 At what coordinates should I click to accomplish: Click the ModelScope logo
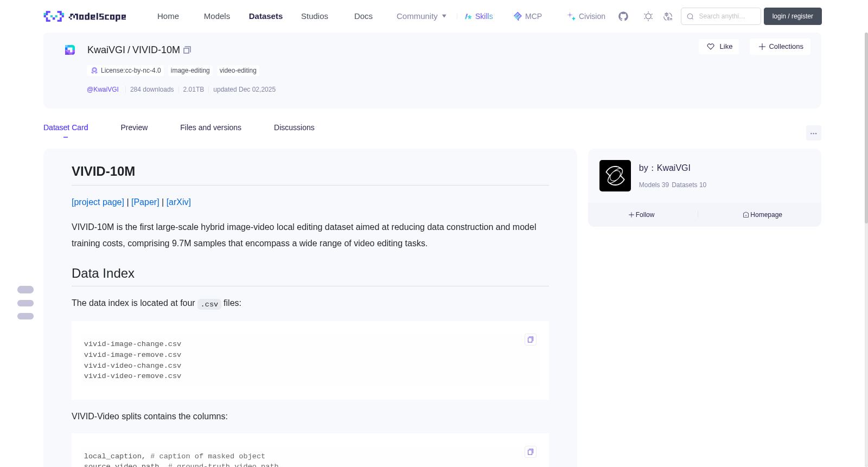point(85,16)
